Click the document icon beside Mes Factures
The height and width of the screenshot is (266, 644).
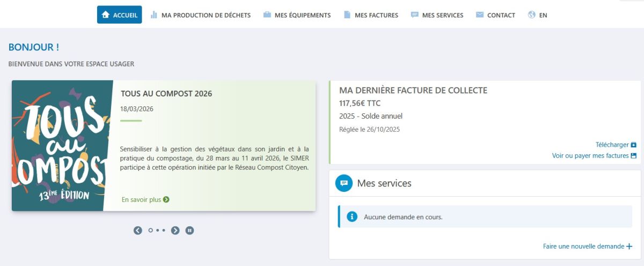click(347, 15)
